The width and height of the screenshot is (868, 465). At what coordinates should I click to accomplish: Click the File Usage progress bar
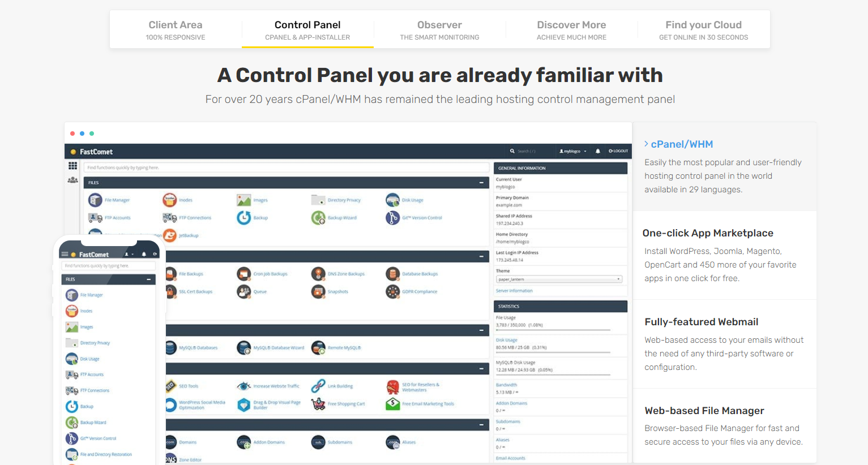click(x=553, y=330)
